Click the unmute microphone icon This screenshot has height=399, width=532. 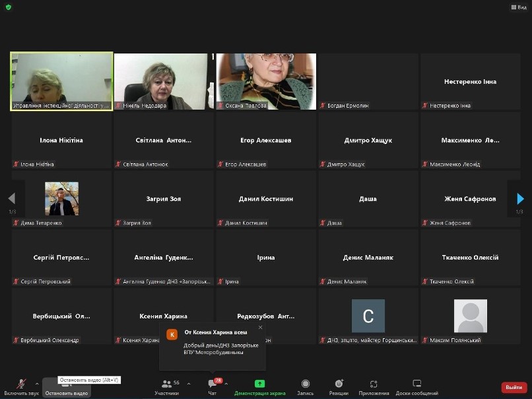tap(21, 384)
